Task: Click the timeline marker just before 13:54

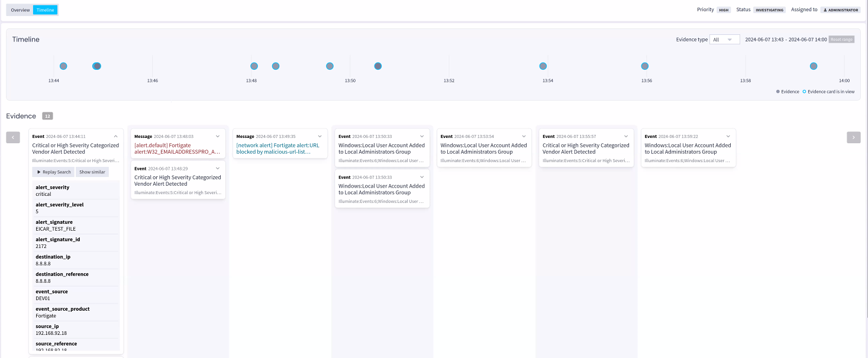Action: [543, 66]
